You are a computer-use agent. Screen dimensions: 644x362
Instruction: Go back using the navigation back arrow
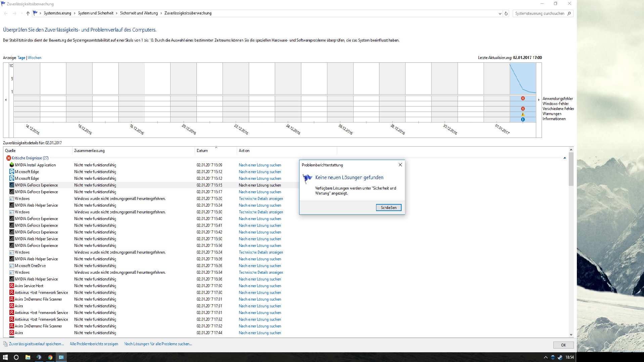6,13
